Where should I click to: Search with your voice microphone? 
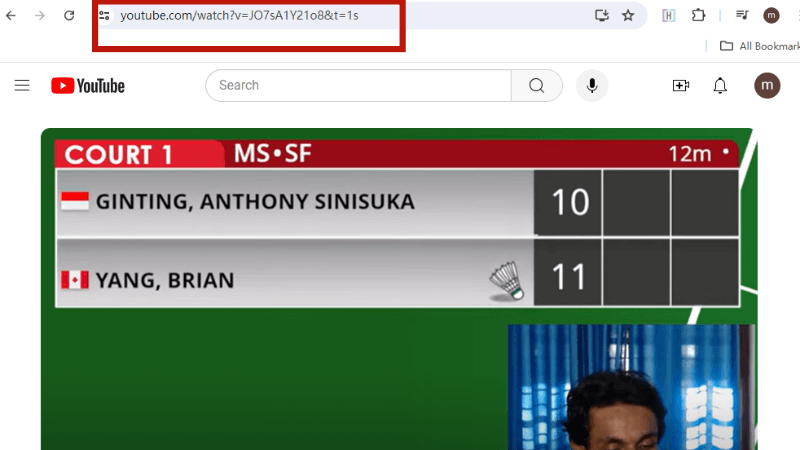592,85
